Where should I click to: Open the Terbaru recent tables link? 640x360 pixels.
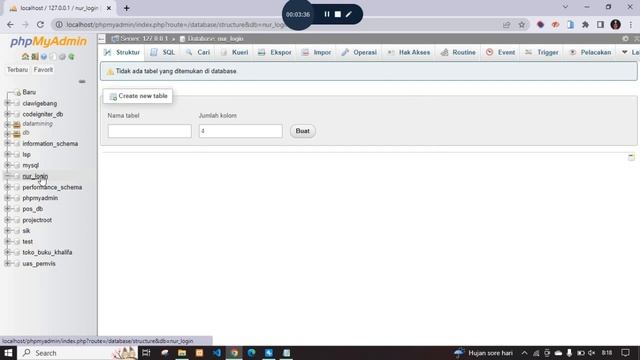(x=18, y=70)
